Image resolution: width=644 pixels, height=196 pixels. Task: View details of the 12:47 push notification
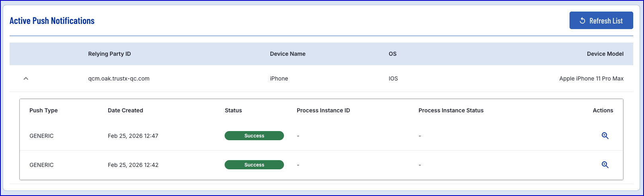[605, 136]
